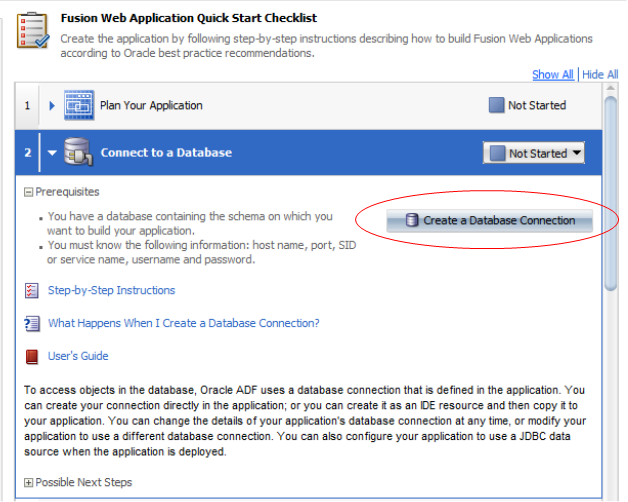This screenshot has height=502, width=628.
Task: Expand the Plan Your Application step
Action: (52, 105)
